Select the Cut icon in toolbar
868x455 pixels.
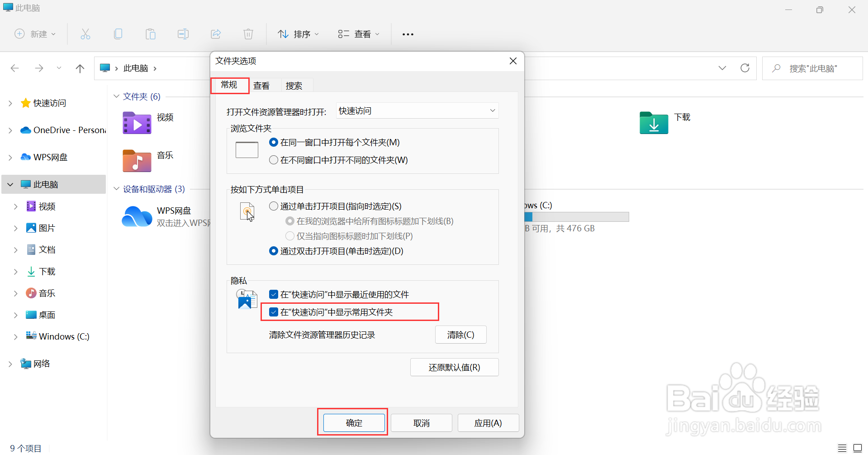coord(85,34)
